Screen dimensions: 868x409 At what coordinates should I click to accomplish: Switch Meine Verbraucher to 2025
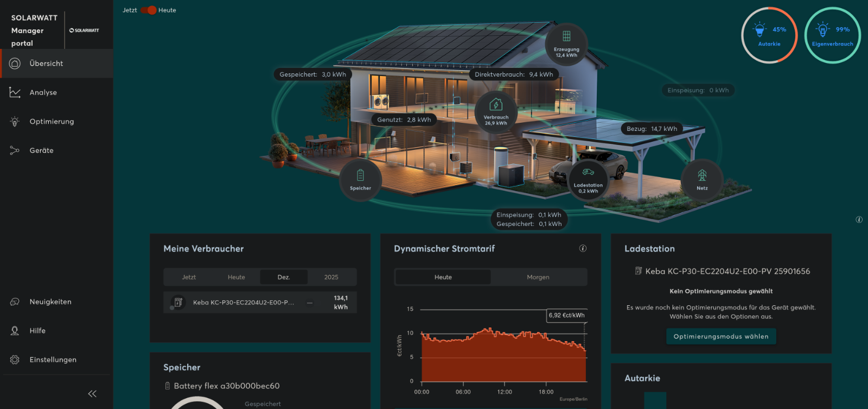tap(331, 277)
